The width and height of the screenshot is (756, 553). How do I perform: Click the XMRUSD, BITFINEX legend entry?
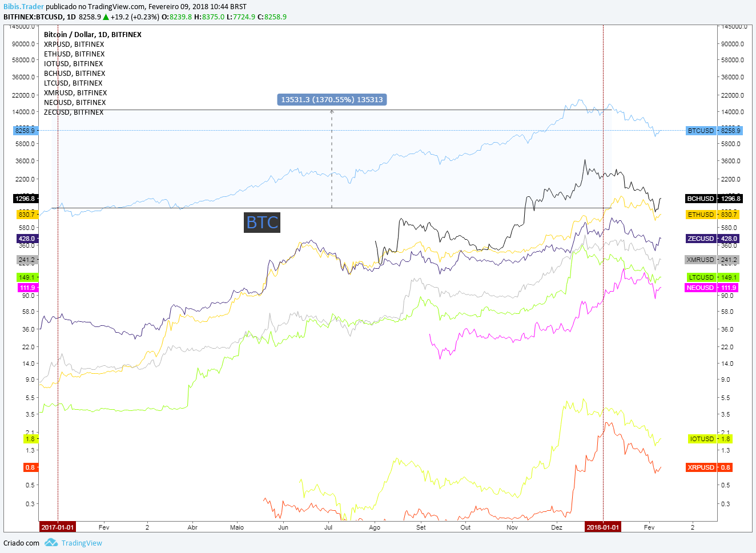[x=75, y=93]
